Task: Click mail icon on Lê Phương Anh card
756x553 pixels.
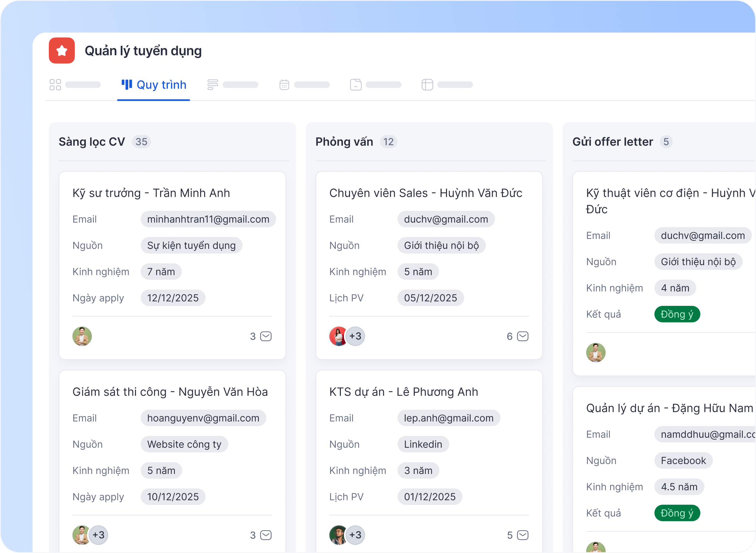Action: pos(523,535)
